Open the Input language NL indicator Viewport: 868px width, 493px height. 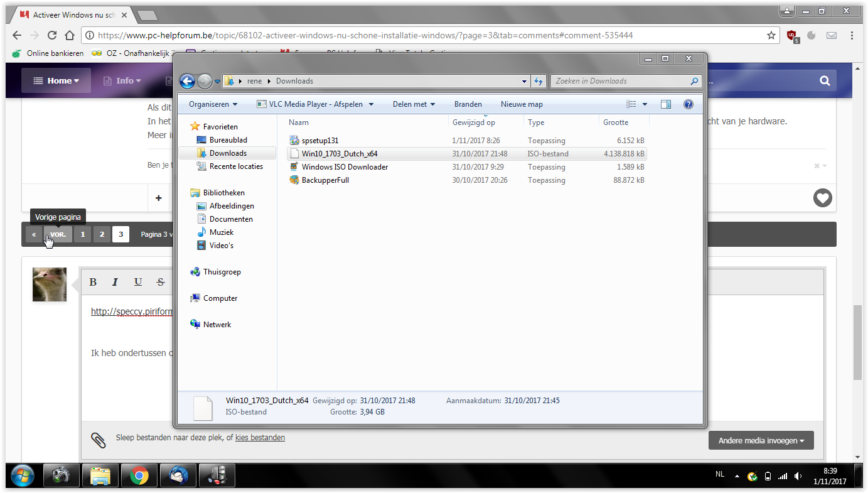point(720,474)
